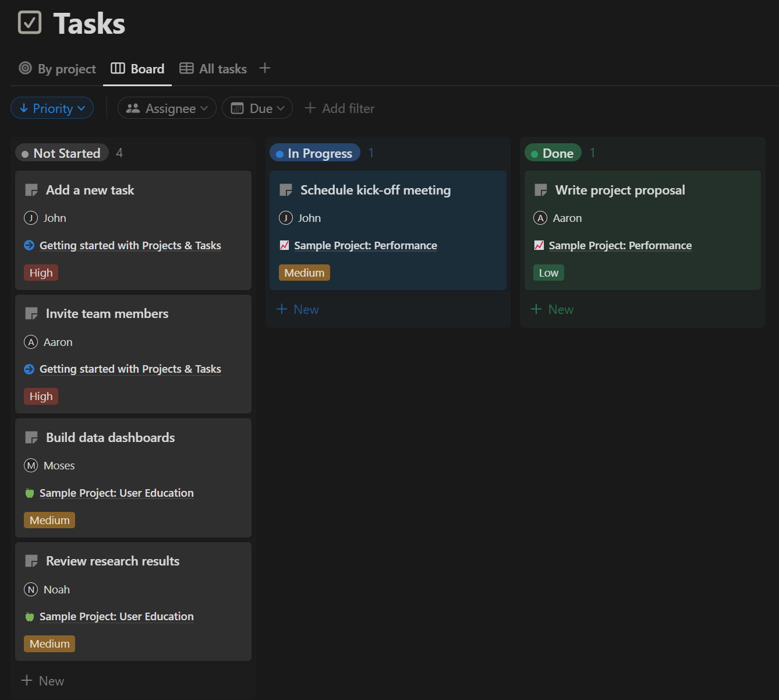Expand the Assignee filter dropdown
Screen dimensions: 779x700
[167, 108]
